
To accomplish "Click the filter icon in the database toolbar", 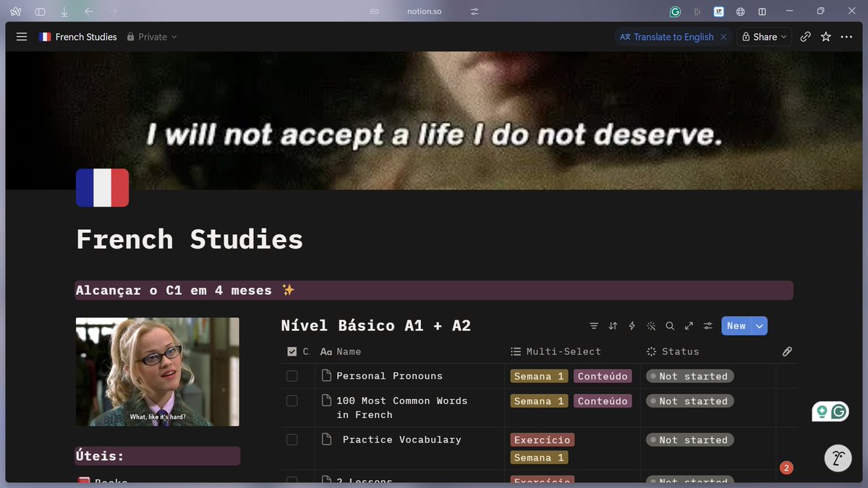I will tap(594, 326).
